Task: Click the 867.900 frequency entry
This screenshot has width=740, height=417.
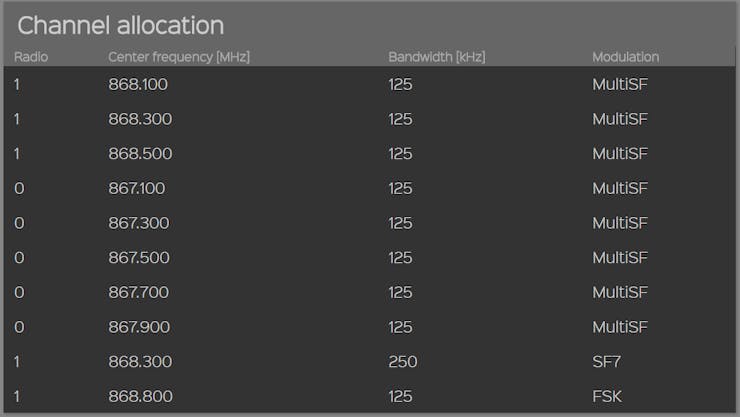Action: tap(139, 327)
